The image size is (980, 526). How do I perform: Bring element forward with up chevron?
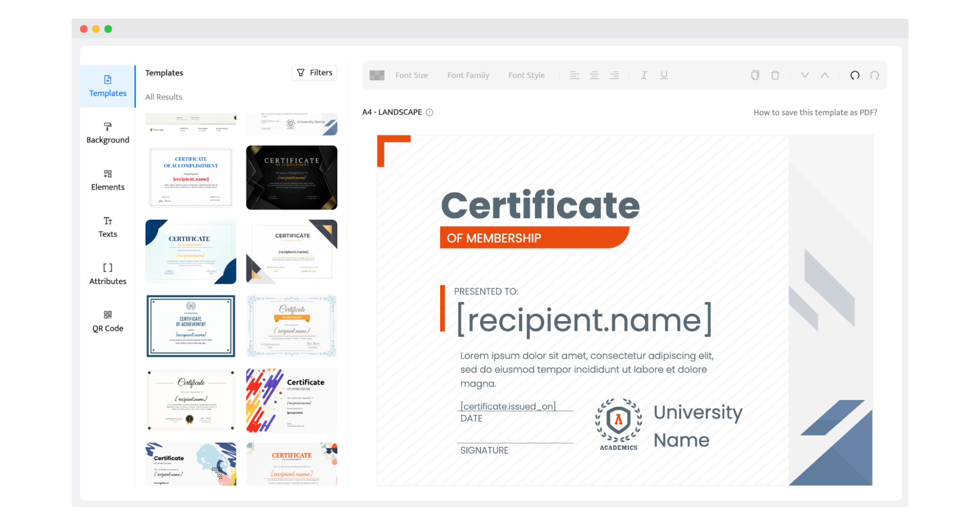click(x=825, y=75)
